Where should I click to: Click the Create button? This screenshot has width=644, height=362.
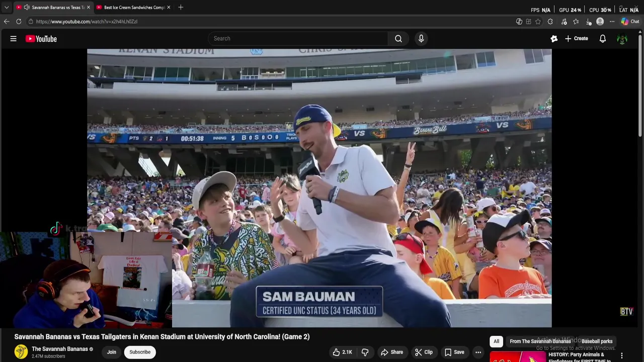[x=576, y=39]
